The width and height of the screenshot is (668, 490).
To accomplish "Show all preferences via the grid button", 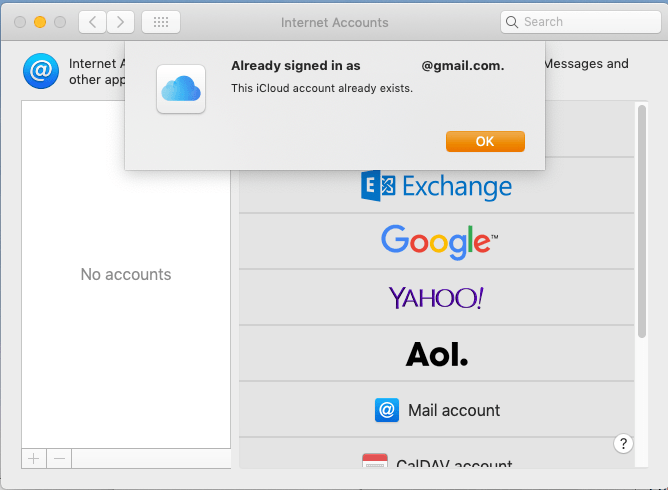I will [x=161, y=22].
